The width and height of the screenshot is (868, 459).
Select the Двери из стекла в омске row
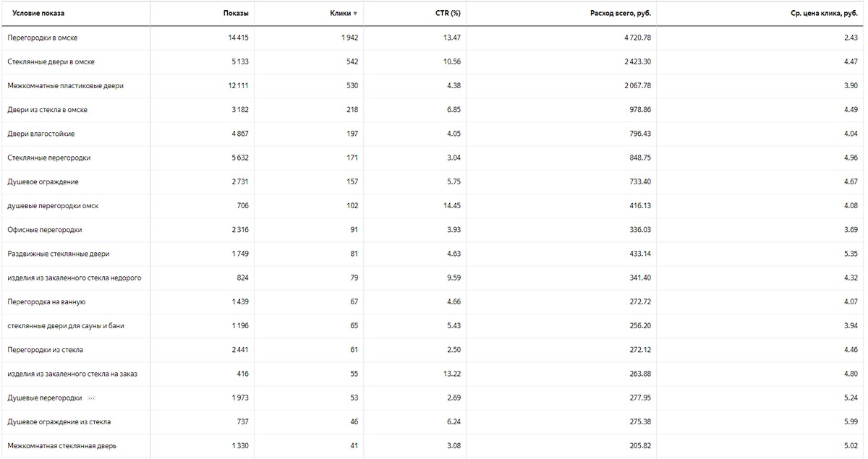pos(48,110)
